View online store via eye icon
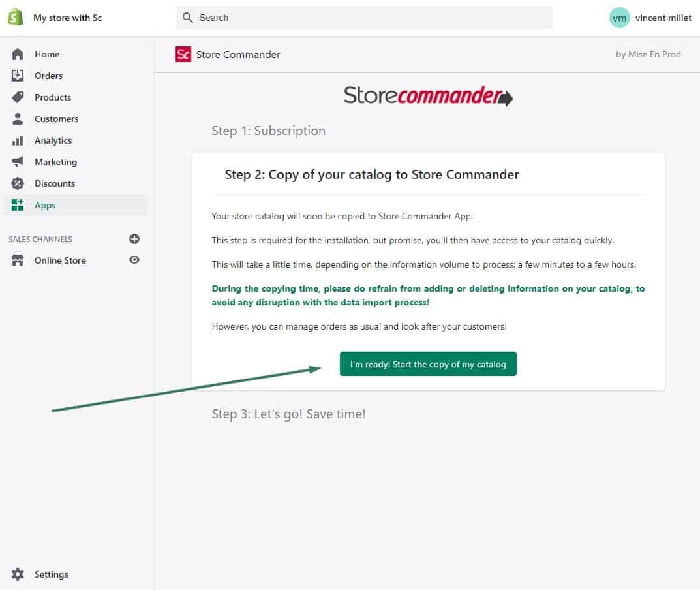 tap(134, 260)
